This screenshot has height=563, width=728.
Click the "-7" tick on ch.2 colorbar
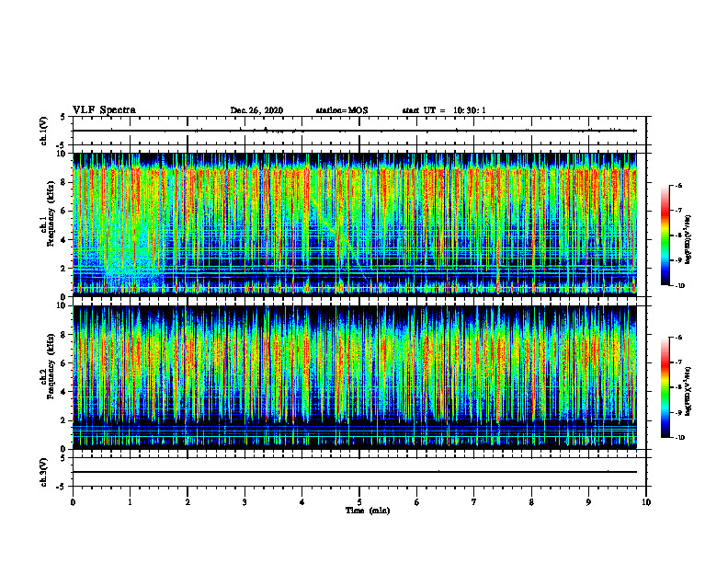coord(678,362)
